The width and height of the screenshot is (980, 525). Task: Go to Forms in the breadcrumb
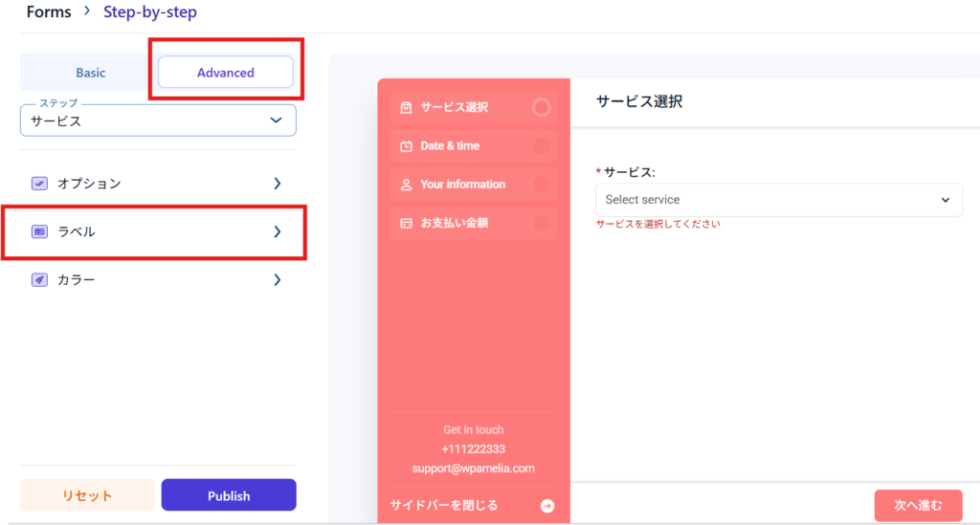pyautogui.click(x=49, y=12)
